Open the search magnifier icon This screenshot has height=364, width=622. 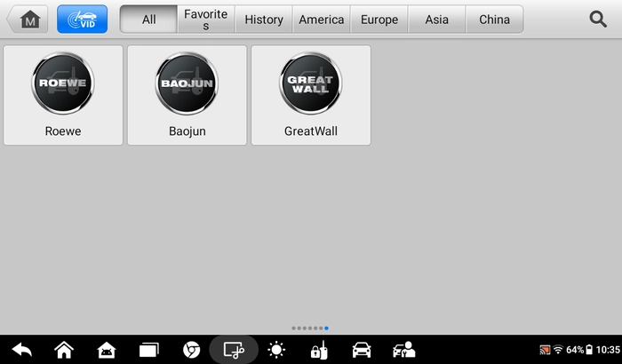tap(598, 19)
